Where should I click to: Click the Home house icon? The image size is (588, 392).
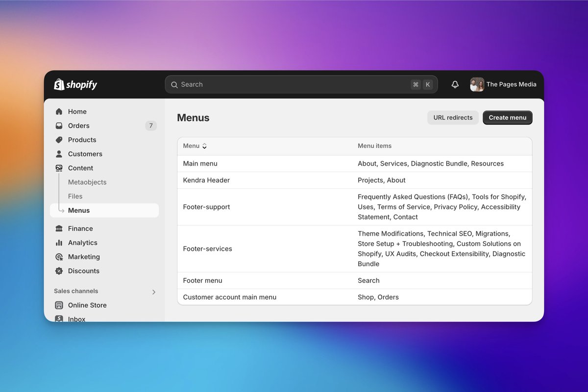click(59, 112)
